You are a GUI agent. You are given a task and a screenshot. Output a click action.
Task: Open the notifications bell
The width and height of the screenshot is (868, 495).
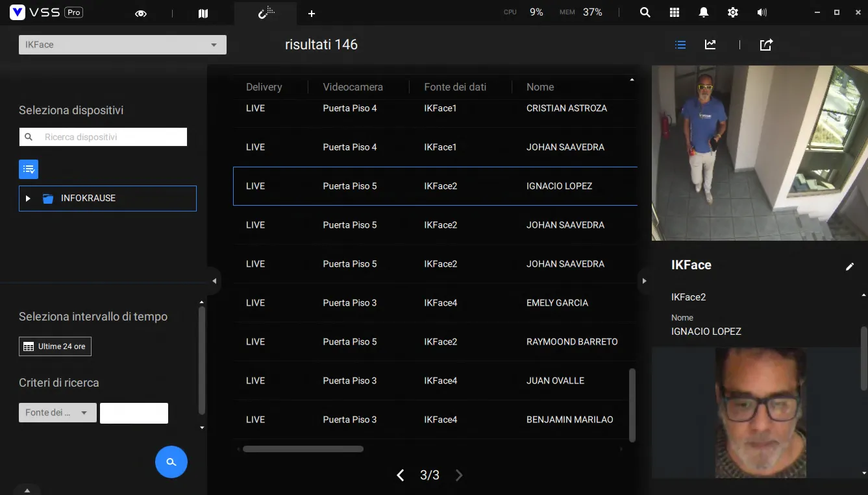[x=704, y=12]
